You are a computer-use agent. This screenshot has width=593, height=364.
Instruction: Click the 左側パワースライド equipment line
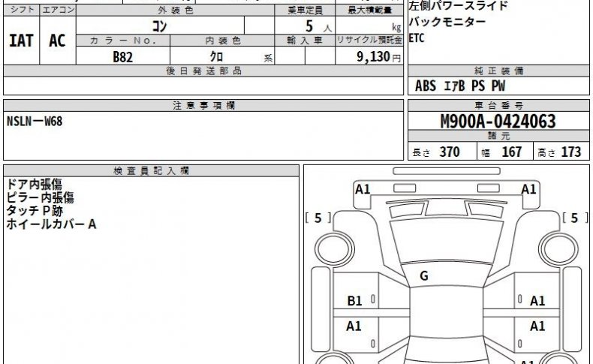point(458,6)
